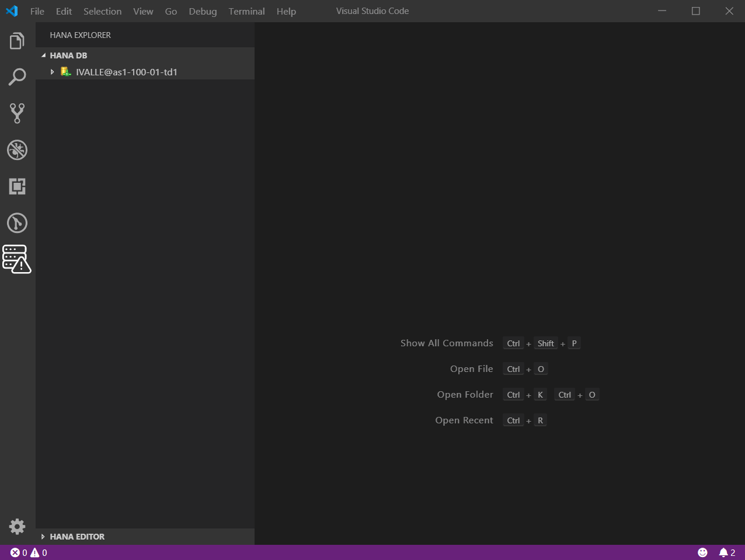Open the View menu
The width and height of the screenshot is (745, 560).
pos(143,11)
